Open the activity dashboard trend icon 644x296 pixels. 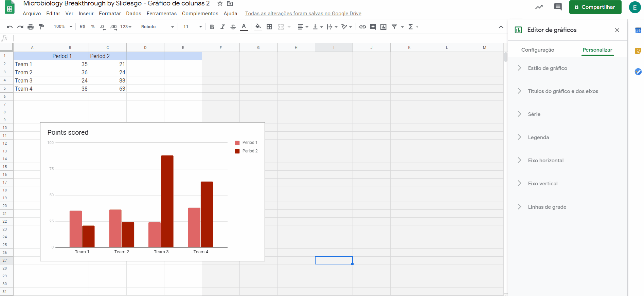pos(539,7)
